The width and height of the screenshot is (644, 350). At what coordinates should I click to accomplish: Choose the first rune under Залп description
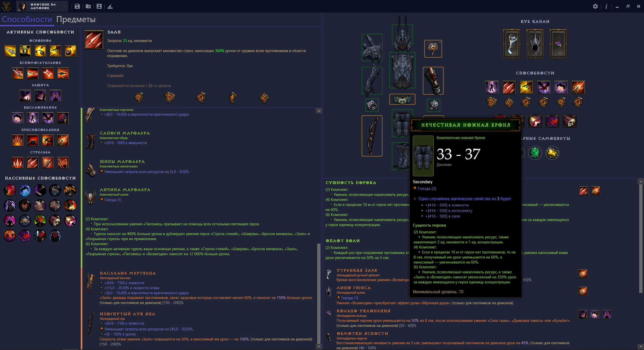[139, 98]
